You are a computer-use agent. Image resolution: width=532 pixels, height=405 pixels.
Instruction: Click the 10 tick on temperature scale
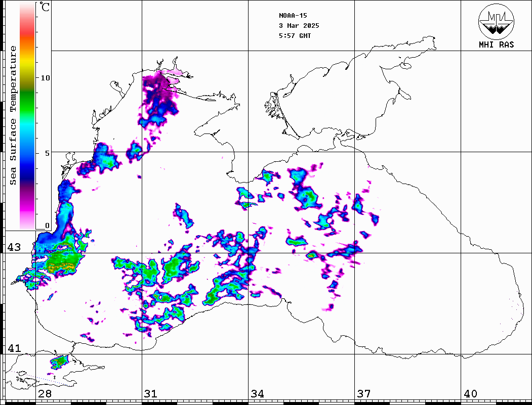(45, 78)
